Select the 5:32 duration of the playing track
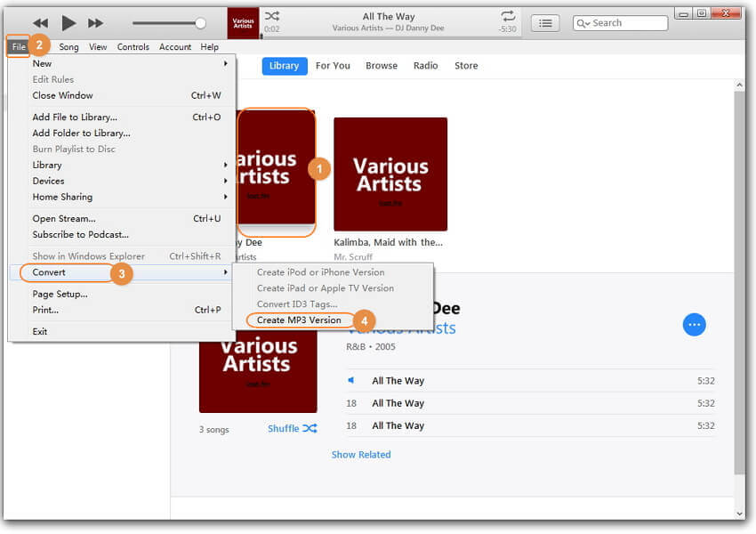The width and height of the screenshot is (756, 534). [706, 381]
